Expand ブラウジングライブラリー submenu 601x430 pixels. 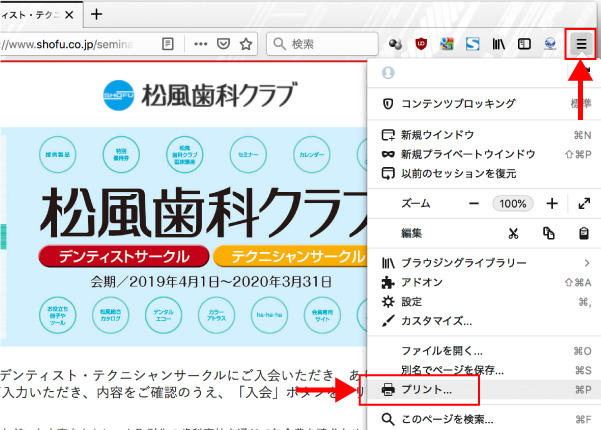pyautogui.click(x=484, y=263)
